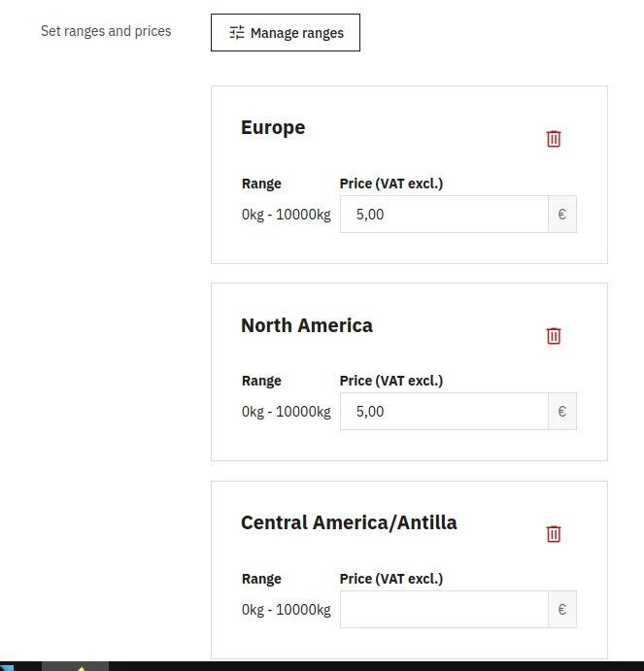Image resolution: width=644 pixels, height=671 pixels.
Task: Click the Range label in the Europe card
Action: tap(261, 184)
